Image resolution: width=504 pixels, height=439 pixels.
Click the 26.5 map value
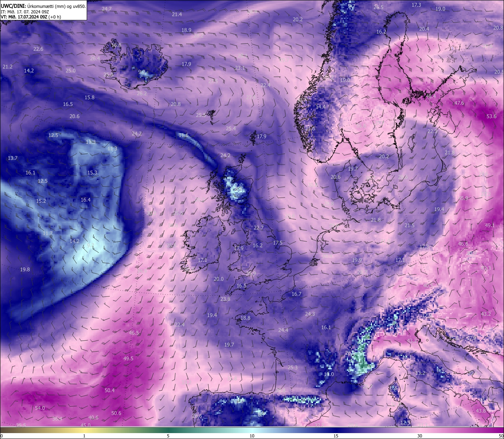point(378,7)
